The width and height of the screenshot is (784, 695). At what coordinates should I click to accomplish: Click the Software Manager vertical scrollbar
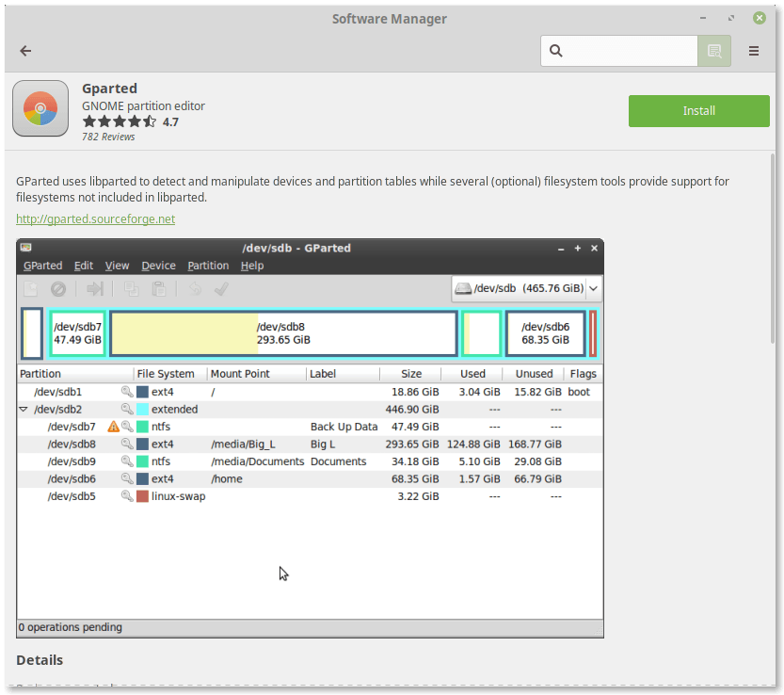point(773,249)
